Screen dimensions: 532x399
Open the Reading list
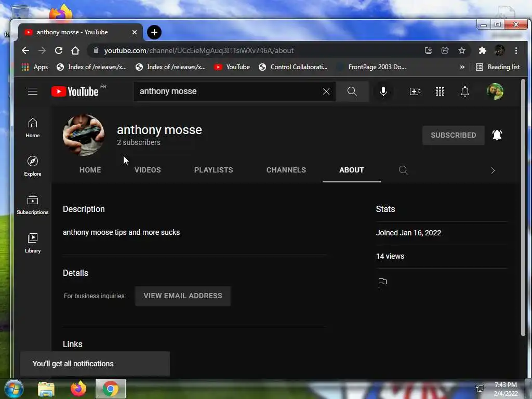498,67
